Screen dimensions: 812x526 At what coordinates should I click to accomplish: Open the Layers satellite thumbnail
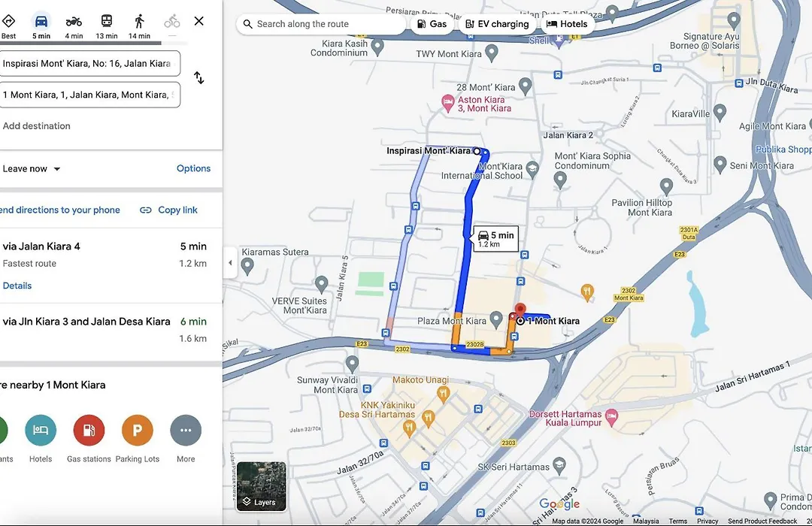[x=261, y=486]
